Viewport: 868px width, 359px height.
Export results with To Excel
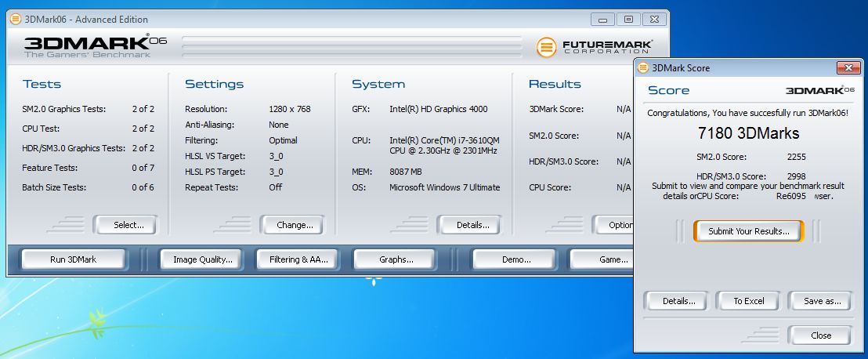(748, 301)
